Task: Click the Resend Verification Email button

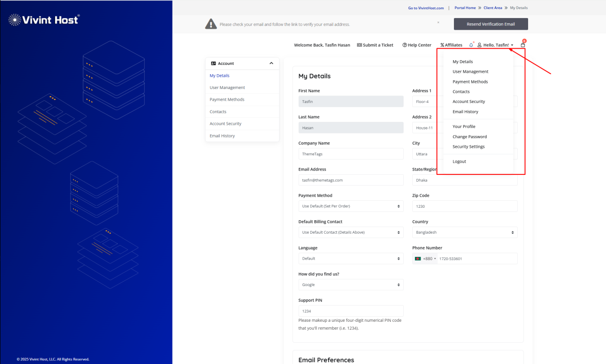Action: (x=491, y=24)
